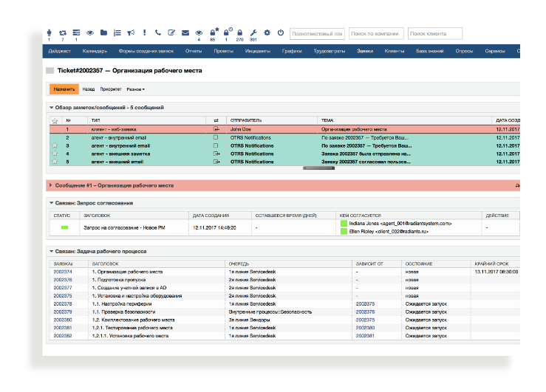Open the gear settings icon
Screen dimensions: 546x392
click(267, 33)
